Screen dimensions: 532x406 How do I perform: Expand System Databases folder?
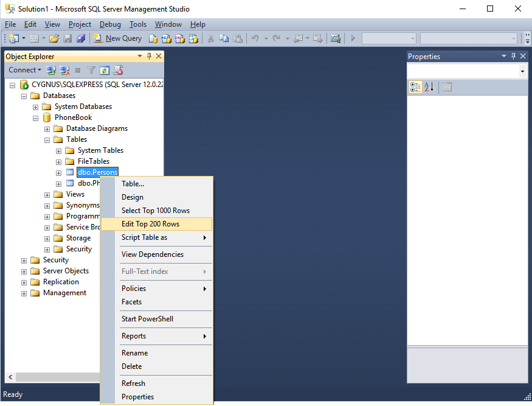[x=35, y=107]
